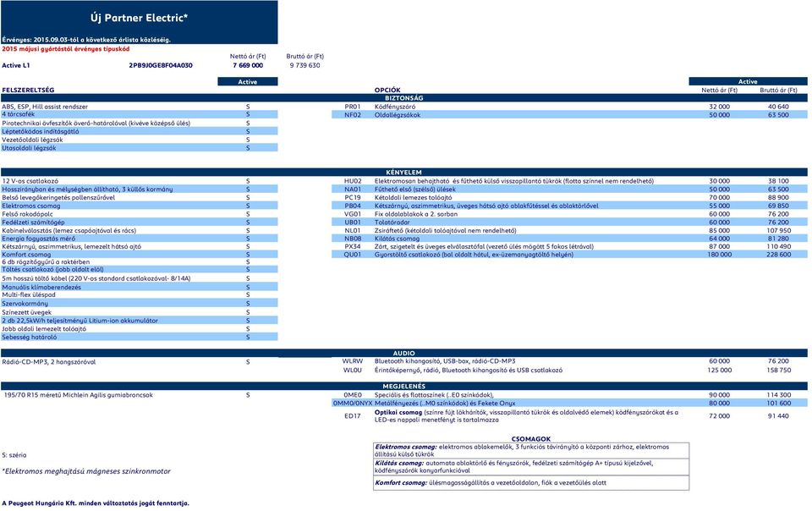
Task: Click the option code "ED17"
Action: click(x=353, y=416)
